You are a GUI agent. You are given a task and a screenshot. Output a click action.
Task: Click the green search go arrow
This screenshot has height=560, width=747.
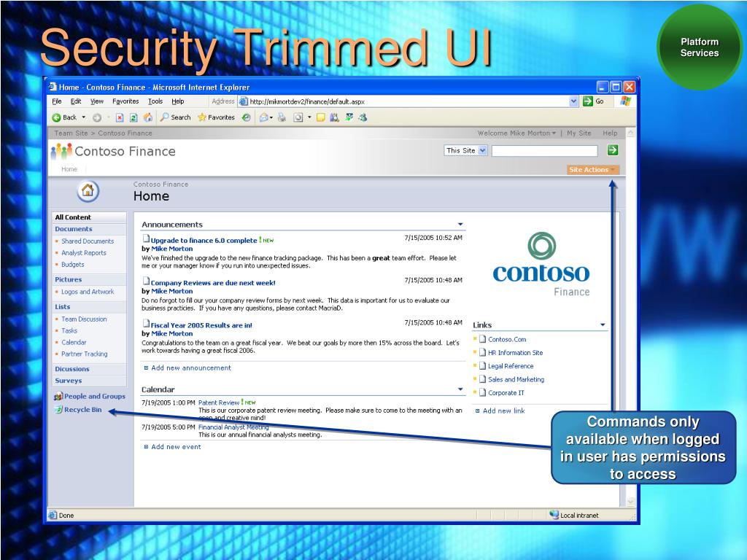613,150
